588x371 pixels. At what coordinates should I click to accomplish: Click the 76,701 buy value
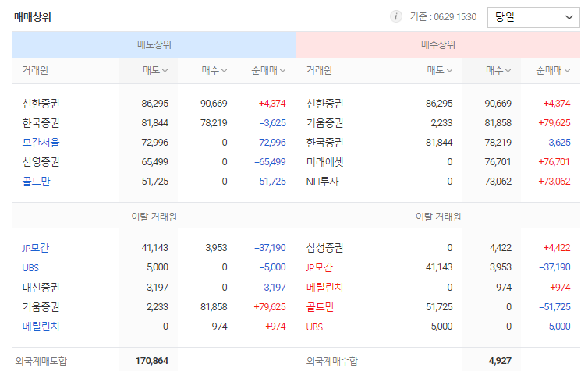point(498,162)
